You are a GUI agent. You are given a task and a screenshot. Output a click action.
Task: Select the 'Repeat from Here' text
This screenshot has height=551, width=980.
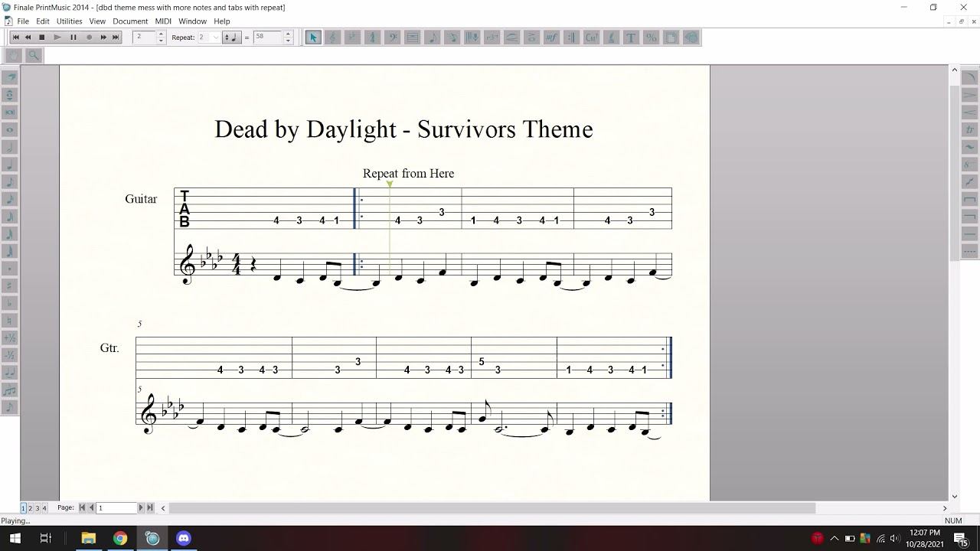pyautogui.click(x=408, y=174)
